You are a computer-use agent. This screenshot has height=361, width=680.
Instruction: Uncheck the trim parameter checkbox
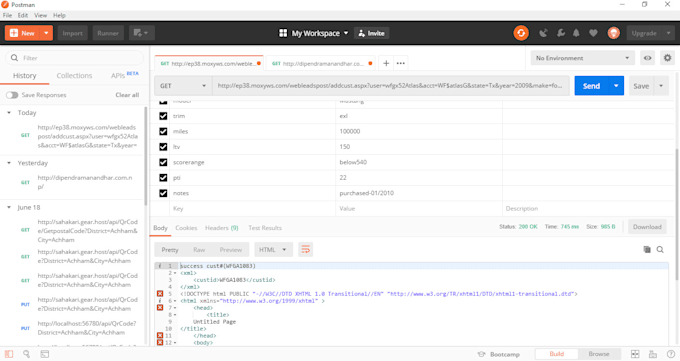(163, 116)
